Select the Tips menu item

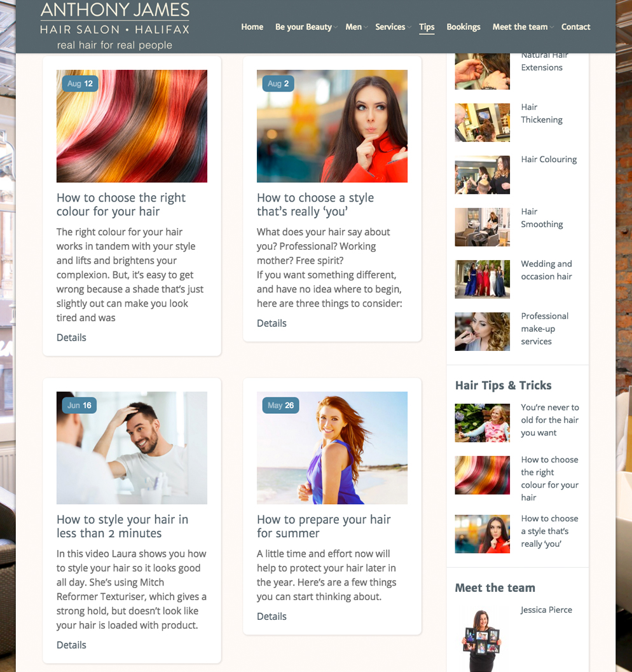pyautogui.click(x=427, y=27)
